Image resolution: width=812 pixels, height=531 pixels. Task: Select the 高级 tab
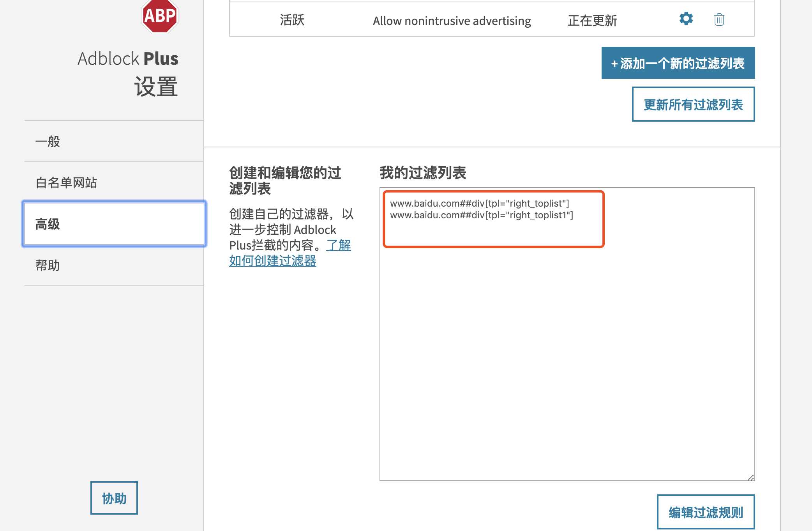coord(114,224)
